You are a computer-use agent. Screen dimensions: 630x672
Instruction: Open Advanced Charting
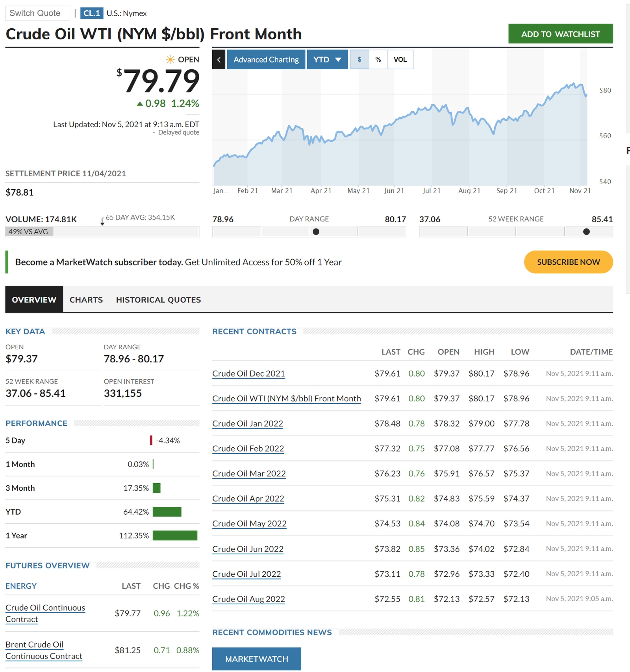266,59
